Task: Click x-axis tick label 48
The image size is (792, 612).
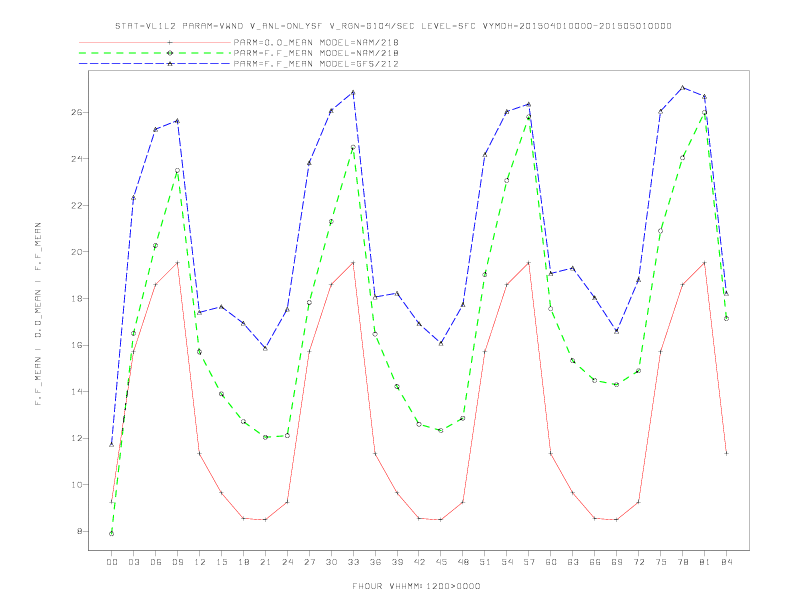Action: pos(463,562)
